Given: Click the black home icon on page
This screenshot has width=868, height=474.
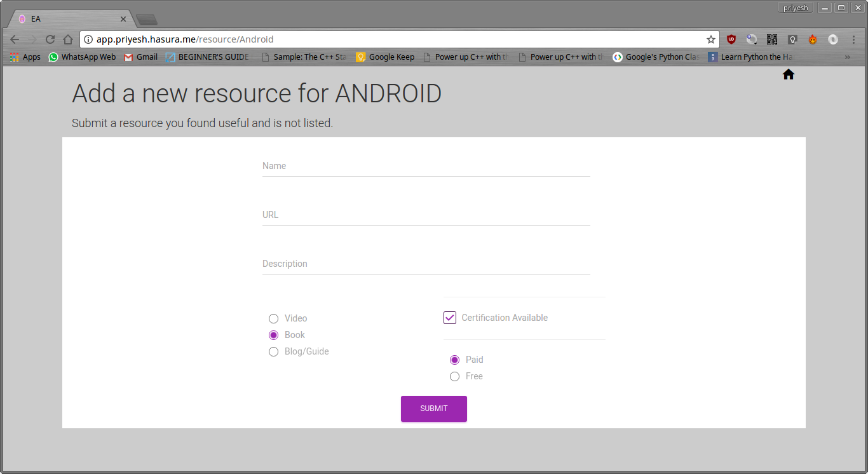Looking at the screenshot, I should point(789,74).
